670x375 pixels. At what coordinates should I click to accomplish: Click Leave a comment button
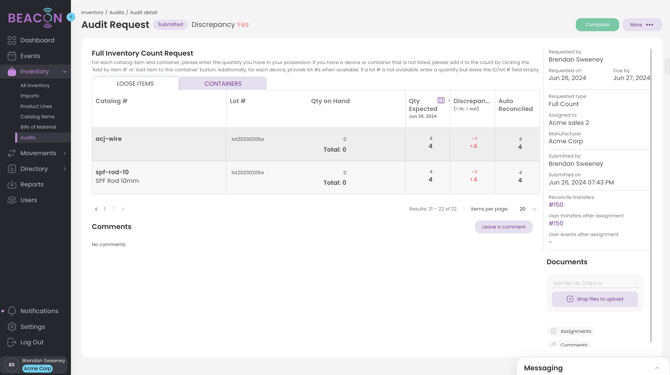click(x=503, y=227)
